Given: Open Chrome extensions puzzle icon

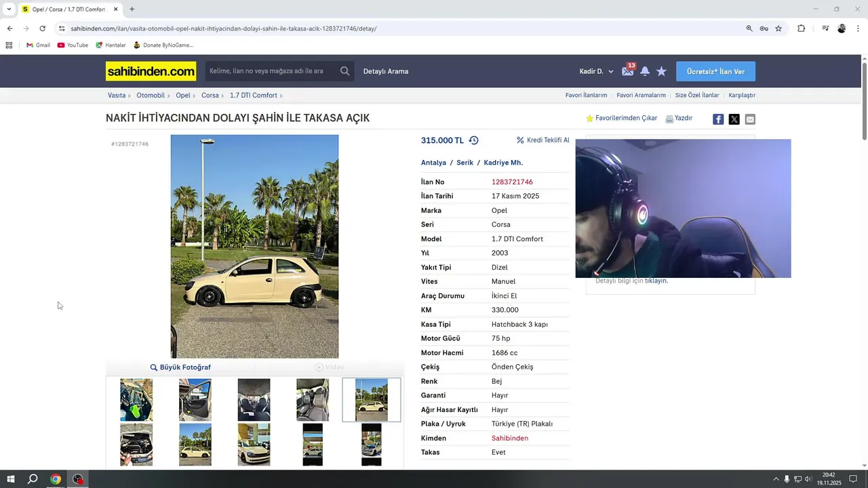Looking at the screenshot, I should tap(802, 28).
